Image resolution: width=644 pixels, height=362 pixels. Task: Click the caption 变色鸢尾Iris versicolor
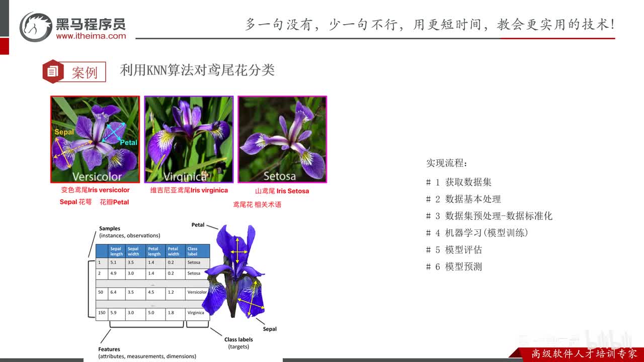click(96, 190)
